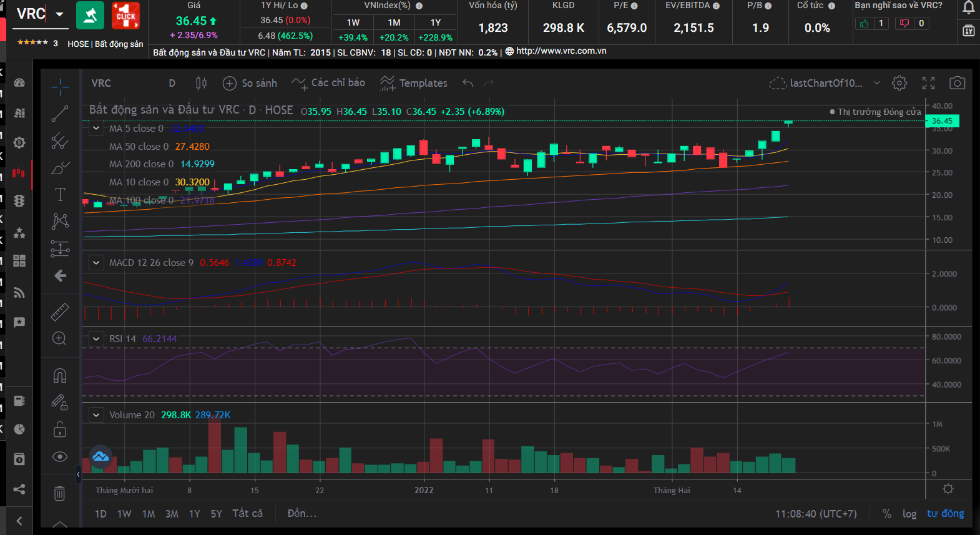
Task: Collapse the left sidebar with chevron
Action: 19,521
